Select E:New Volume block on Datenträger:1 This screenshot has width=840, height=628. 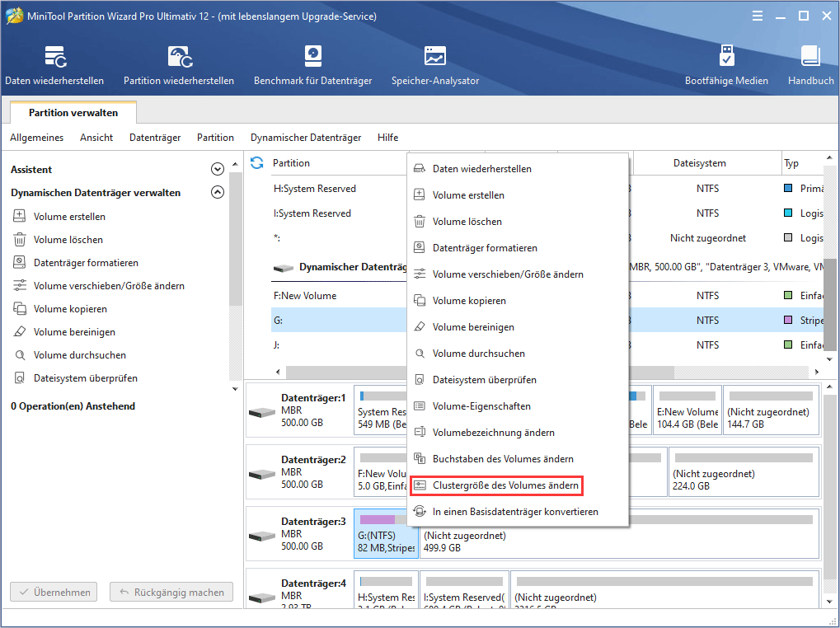687,410
